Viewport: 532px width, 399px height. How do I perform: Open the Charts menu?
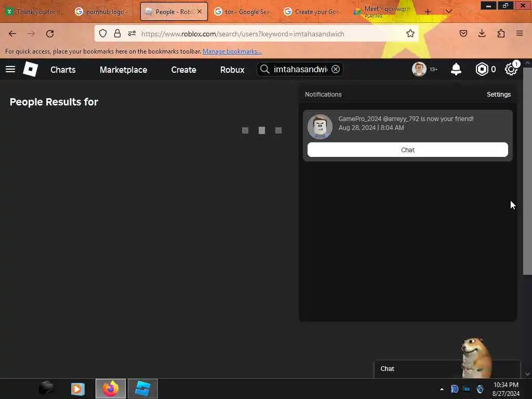point(63,70)
